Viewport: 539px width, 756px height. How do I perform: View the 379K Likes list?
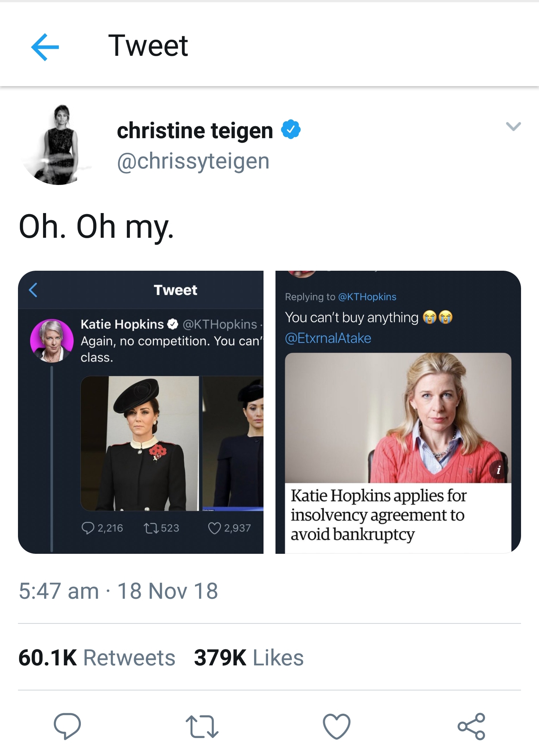click(249, 658)
